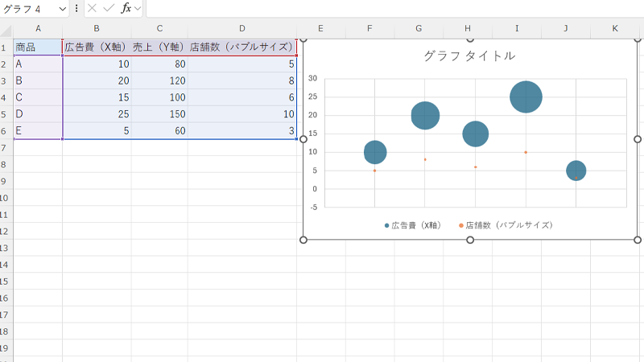Screen dimensions: 644x362
Task: Click the three-dot handle beside Name Box
Action: pos(76,8)
